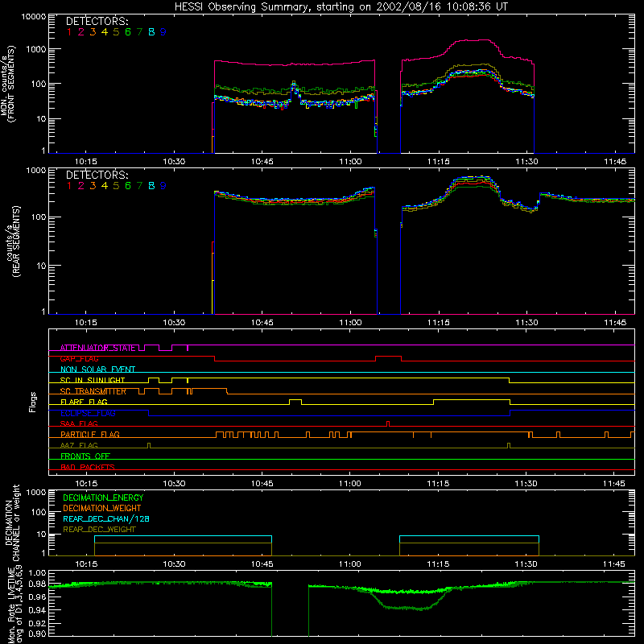Click the DECIMATION_ENERGY legend entry
Image resolution: width=644 pixels, height=644 pixels.
click(103, 497)
